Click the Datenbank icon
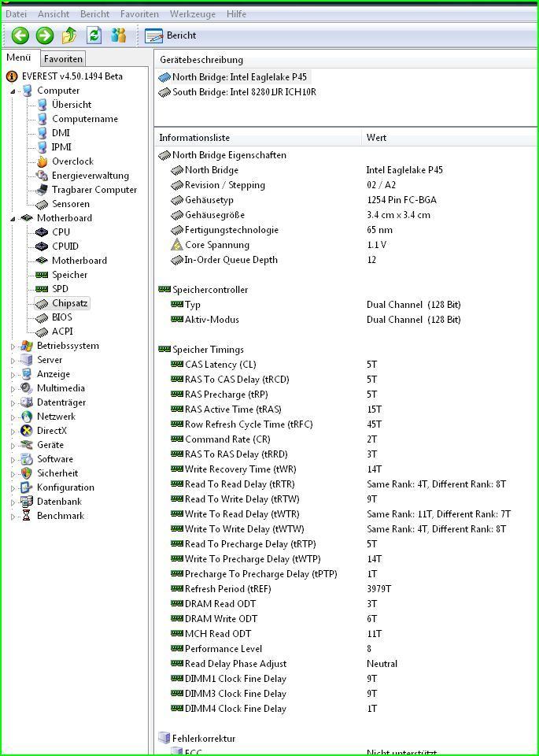 28,502
